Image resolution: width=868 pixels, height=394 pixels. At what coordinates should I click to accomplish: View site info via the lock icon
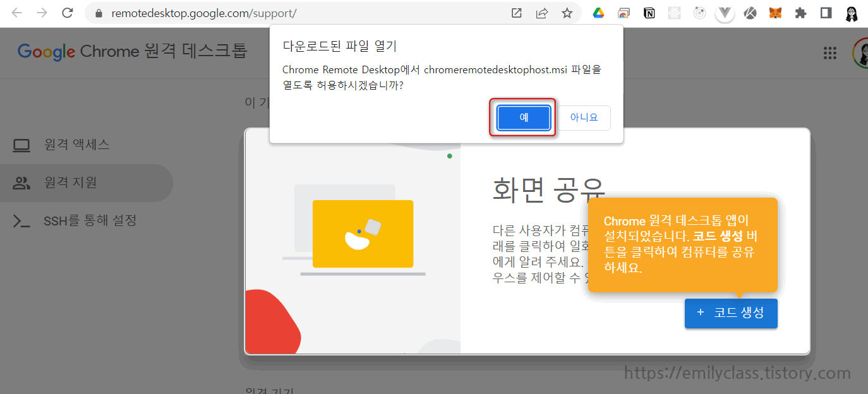[x=98, y=13]
